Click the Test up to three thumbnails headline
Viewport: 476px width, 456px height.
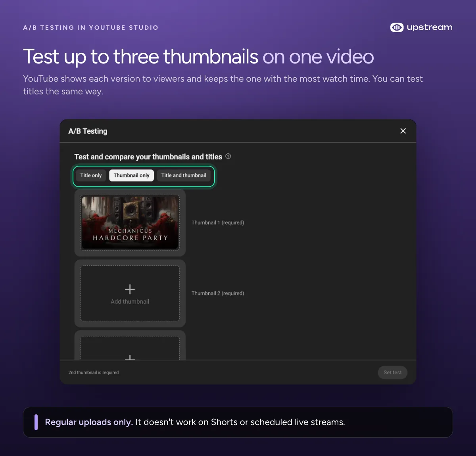198,56
